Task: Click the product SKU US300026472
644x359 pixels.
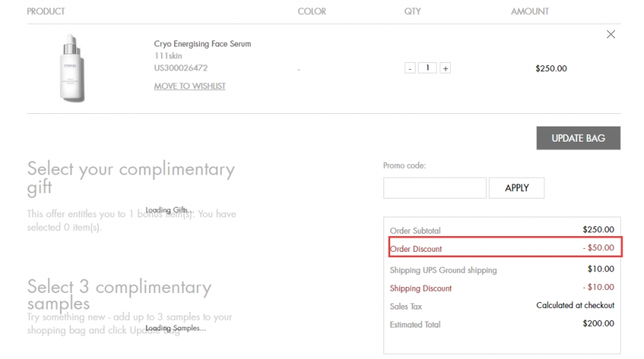Action: (x=180, y=68)
